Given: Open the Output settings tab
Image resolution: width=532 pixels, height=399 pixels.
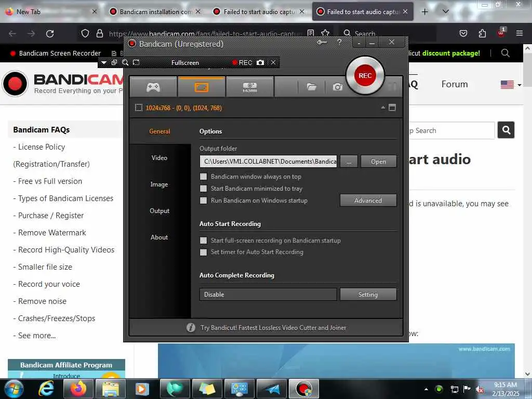Looking at the screenshot, I should tap(159, 211).
